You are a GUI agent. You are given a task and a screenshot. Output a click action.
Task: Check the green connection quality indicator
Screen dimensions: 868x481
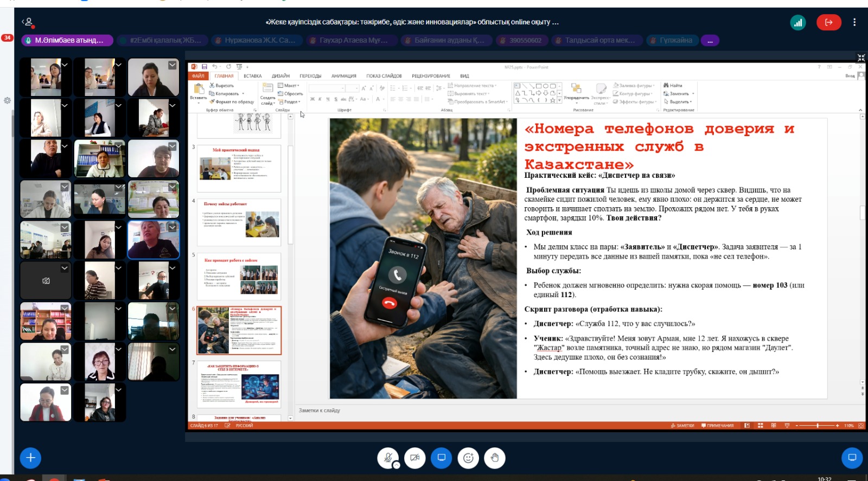pyautogui.click(x=798, y=22)
